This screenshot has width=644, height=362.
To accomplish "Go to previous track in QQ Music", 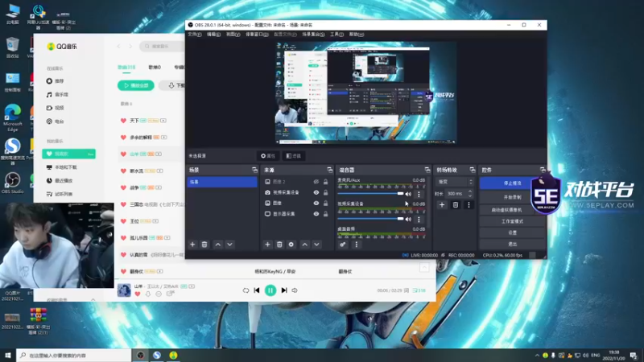I will (257, 290).
